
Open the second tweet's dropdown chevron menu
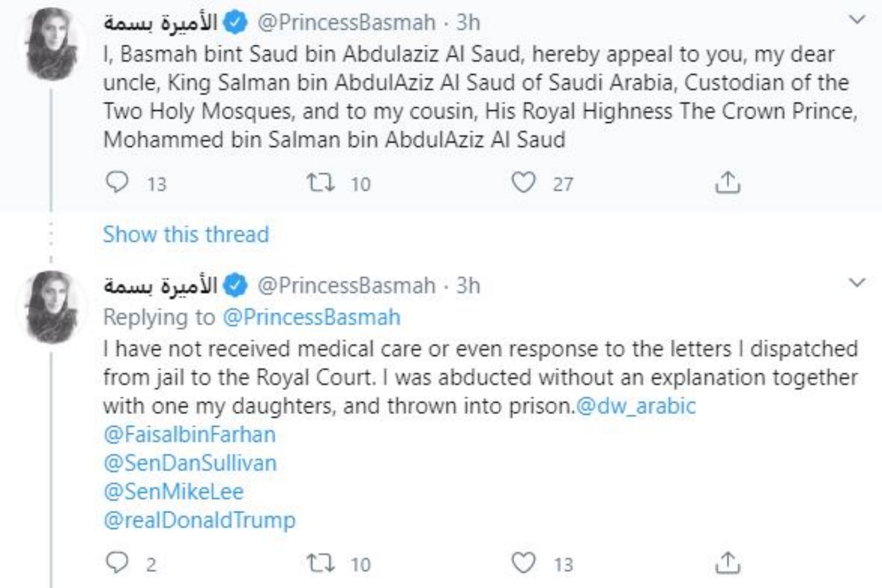pos(857,283)
